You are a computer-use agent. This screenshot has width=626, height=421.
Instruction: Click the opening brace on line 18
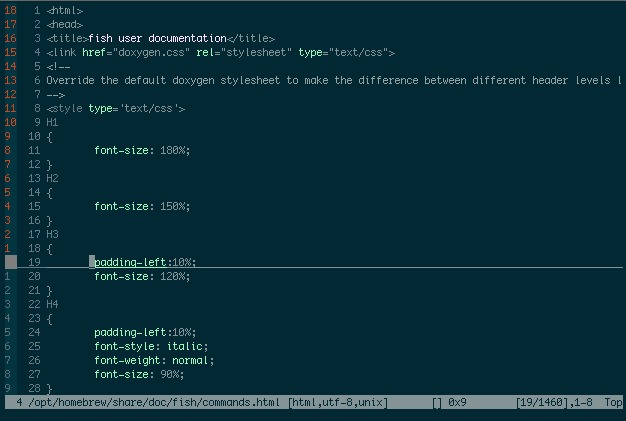(50, 249)
